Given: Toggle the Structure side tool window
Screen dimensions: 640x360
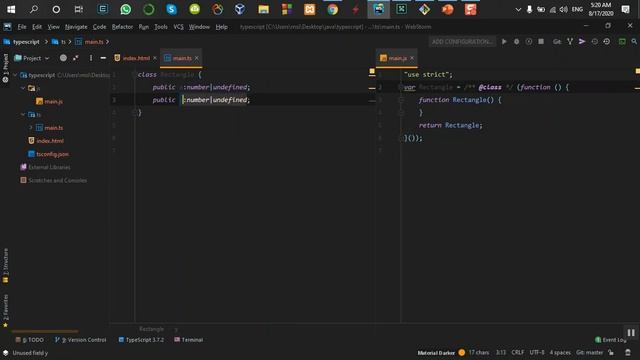Looking at the screenshot, I should (x=5, y=266).
